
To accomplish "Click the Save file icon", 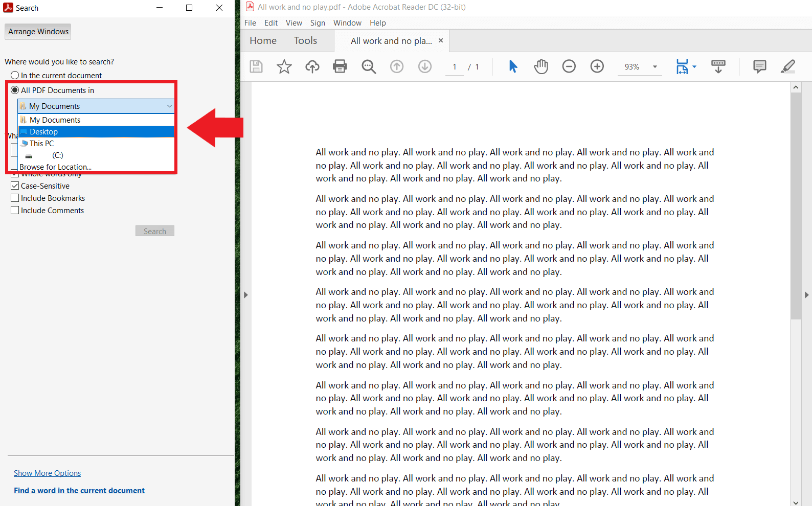I will tap(256, 66).
